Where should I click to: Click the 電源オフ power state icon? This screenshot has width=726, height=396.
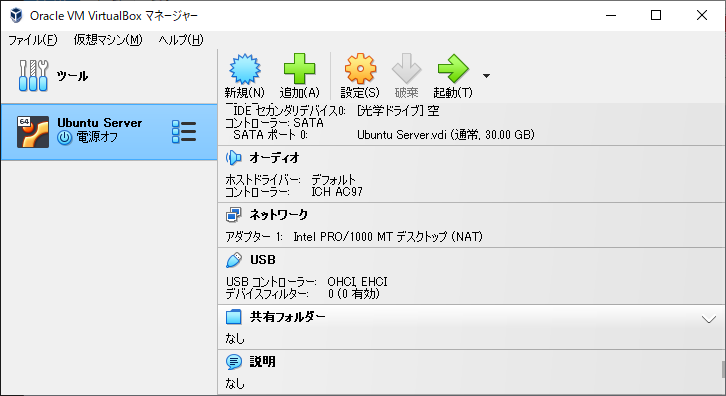coord(64,138)
